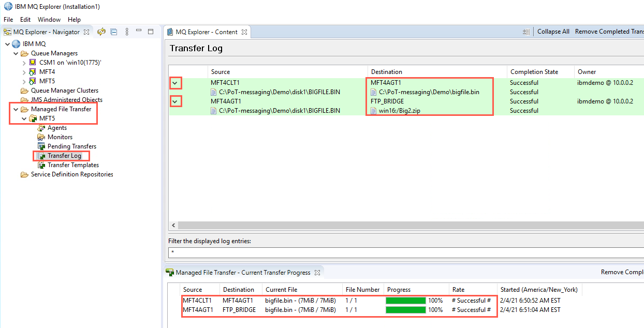Click the Transfer Log icon in tree
Screen dimensions: 644x328
[41, 156]
